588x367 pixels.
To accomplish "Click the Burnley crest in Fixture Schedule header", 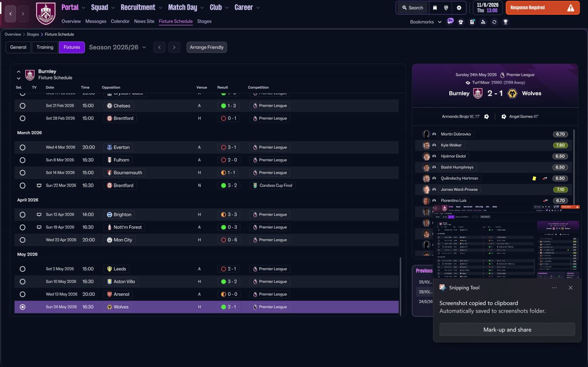I will 30,75.
